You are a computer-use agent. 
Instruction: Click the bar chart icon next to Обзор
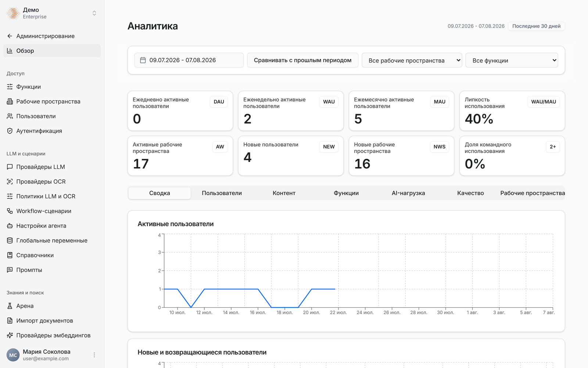point(10,51)
